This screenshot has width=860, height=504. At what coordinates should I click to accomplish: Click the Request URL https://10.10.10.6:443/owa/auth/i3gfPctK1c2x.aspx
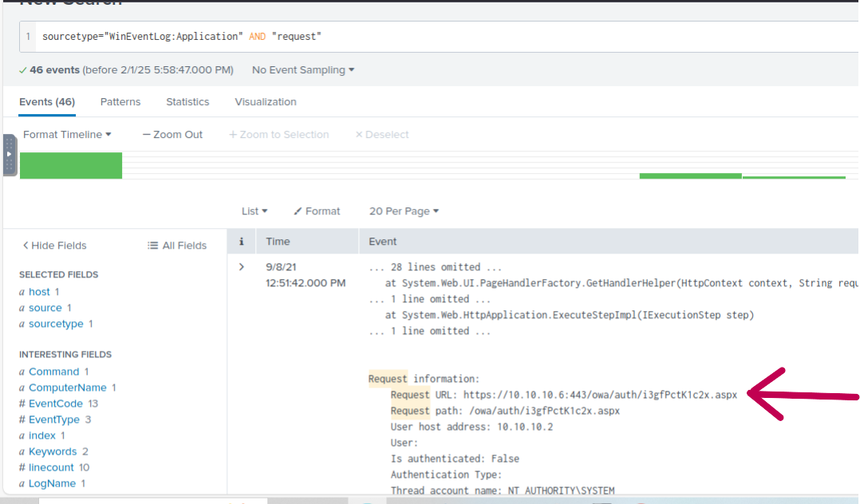pos(600,395)
